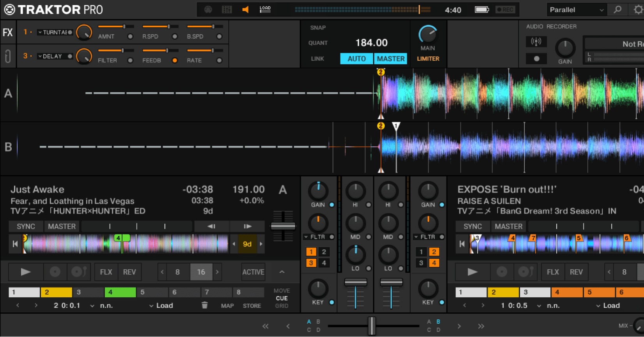Open the search magnifier in the header
Viewport: 644px width, 337px height.
click(617, 10)
